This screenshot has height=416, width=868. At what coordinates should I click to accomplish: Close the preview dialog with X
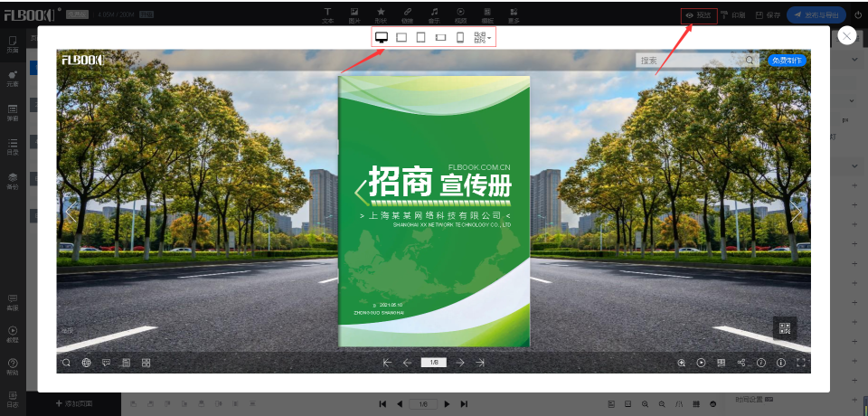coord(847,36)
